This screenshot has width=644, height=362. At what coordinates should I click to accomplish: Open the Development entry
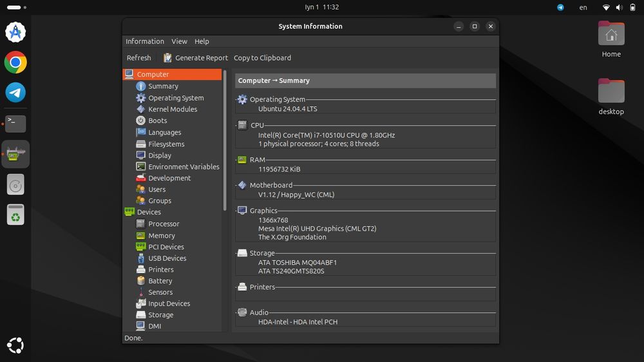(169, 178)
